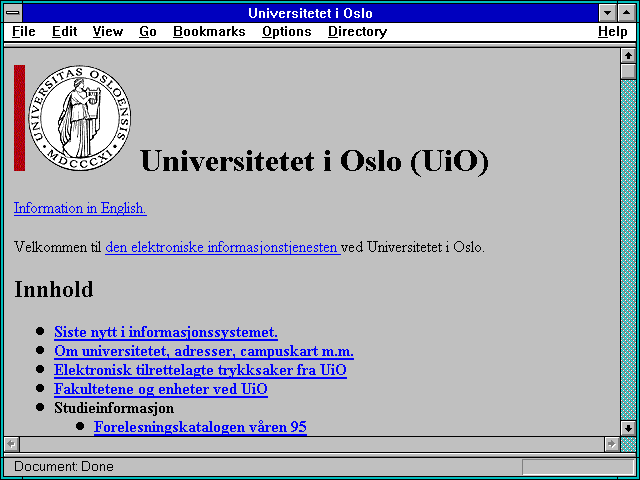
Task: Click the Studieinformasjon list item text
Action: point(114,408)
